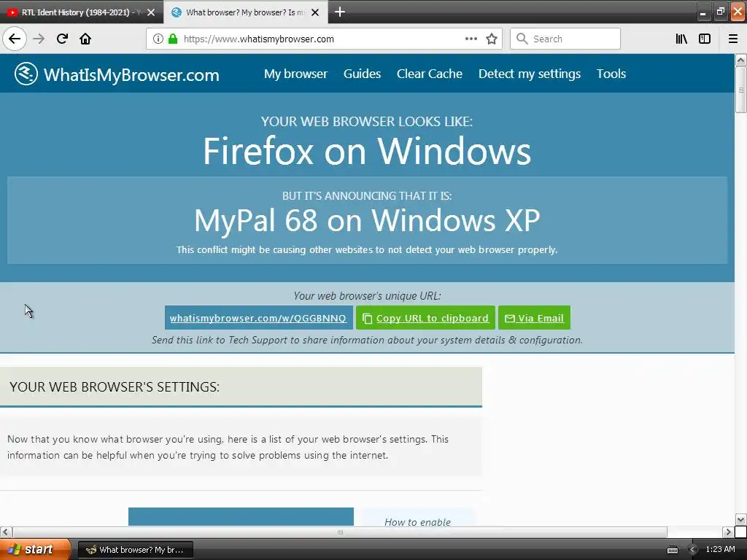Share the URL Via Email button
Viewport: 747px width, 560px height.
(534, 318)
